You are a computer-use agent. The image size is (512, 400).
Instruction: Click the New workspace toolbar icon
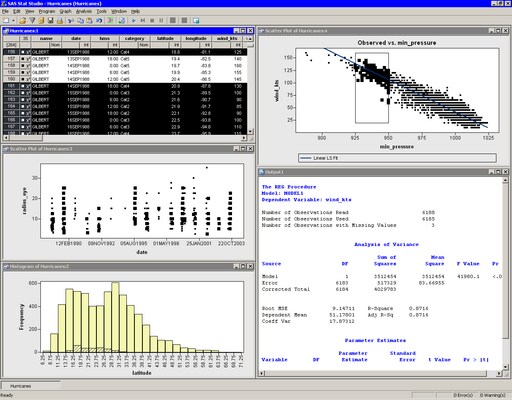pos(6,21)
